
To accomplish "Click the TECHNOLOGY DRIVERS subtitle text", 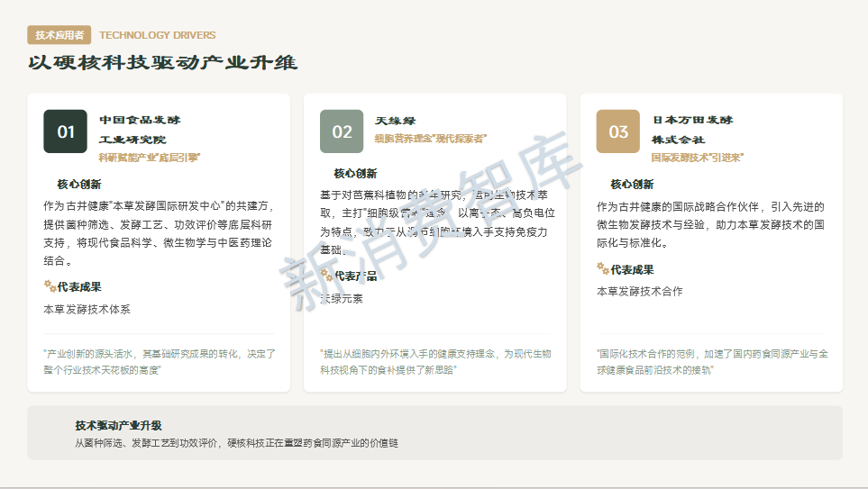I will click(x=158, y=35).
